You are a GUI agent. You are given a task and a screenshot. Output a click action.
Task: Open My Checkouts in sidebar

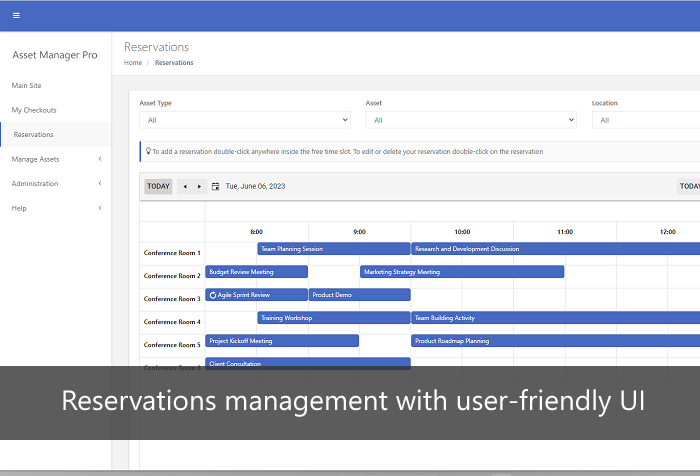point(34,110)
